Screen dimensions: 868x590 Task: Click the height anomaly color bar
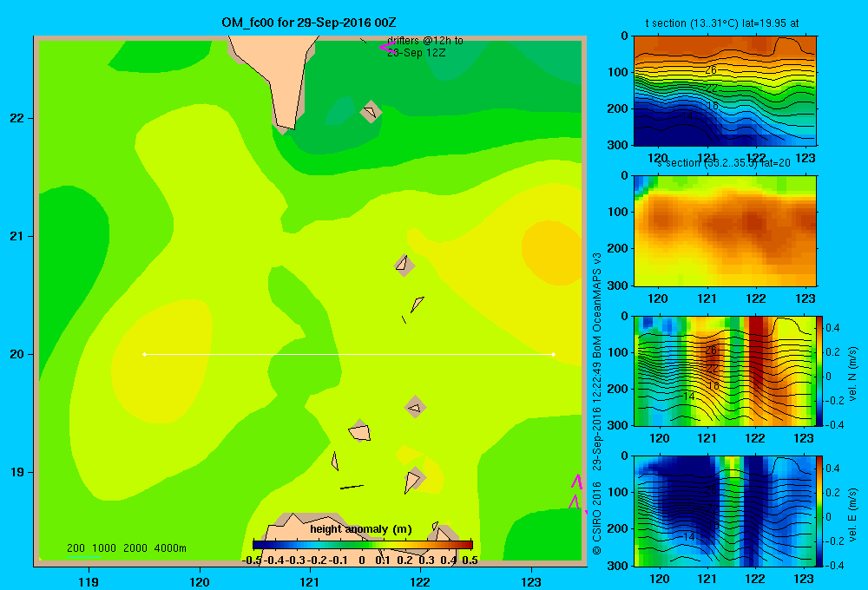(x=363, y=545)
